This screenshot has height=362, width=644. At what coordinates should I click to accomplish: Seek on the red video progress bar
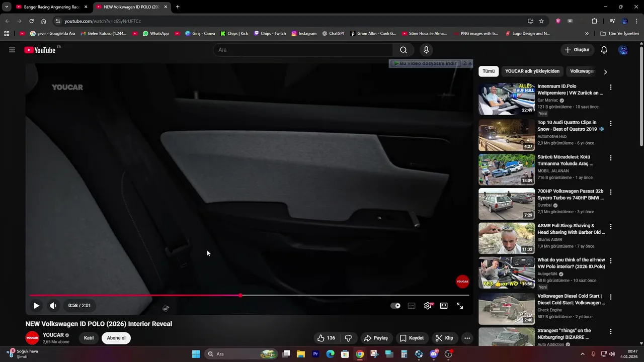coord(249,295)
